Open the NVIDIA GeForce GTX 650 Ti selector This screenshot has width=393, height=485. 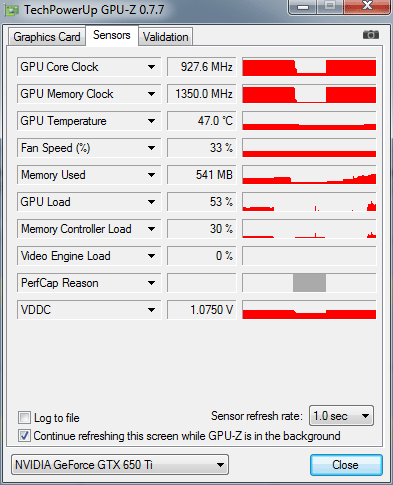(120, 465)
